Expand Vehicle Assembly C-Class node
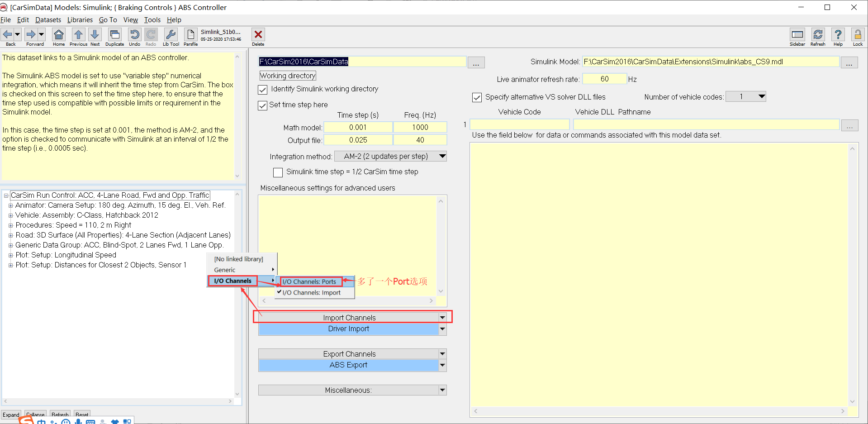This screenshot has height=424, width=868. pos(11,215)
